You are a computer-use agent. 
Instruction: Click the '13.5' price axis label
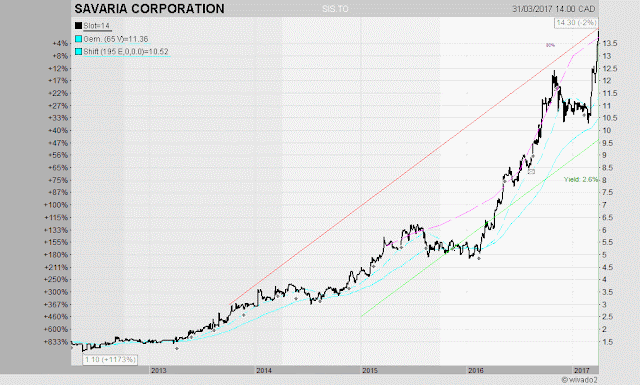pyautogui.click(x=610, y=43)
